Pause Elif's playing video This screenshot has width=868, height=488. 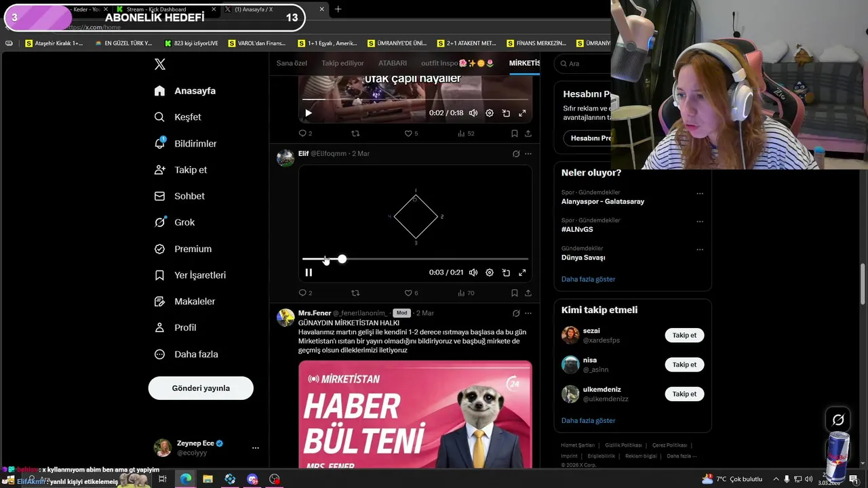[x=309, y=272]
